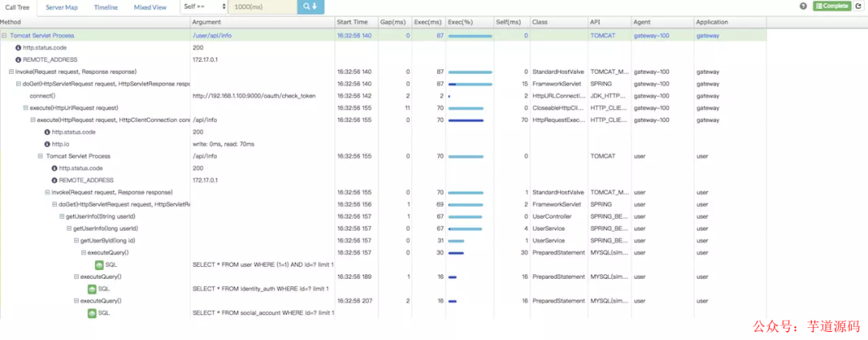Switch to the Server Map tab
This screenshot has height=340, width=868.
(61, 7)
